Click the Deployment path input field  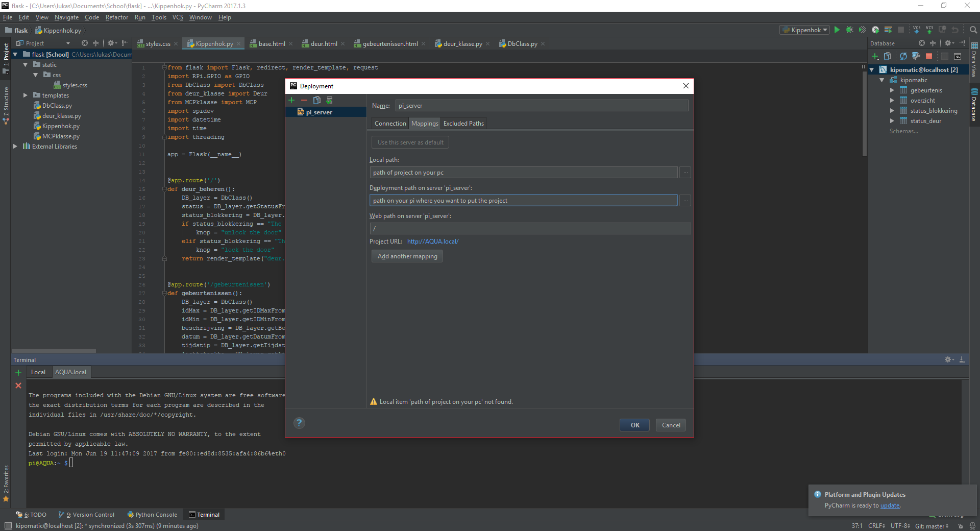click(523, 201)
